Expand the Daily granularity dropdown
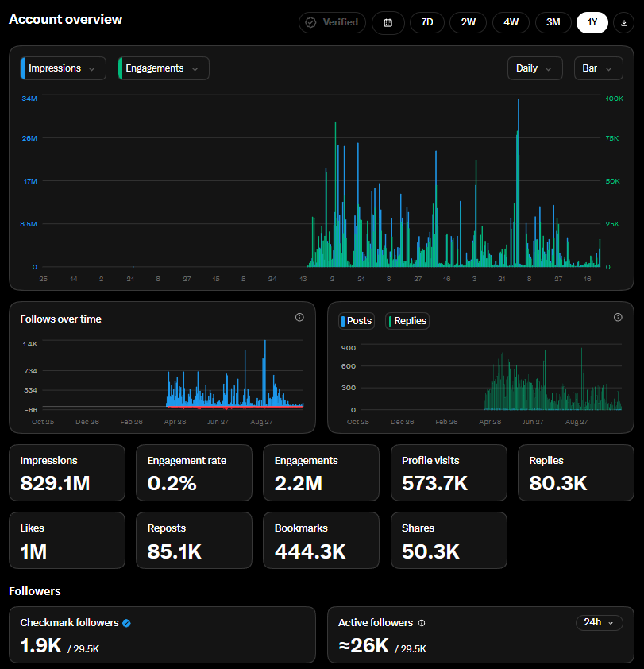The height and width of the screenshot is (669, 644). coord(535,68)
